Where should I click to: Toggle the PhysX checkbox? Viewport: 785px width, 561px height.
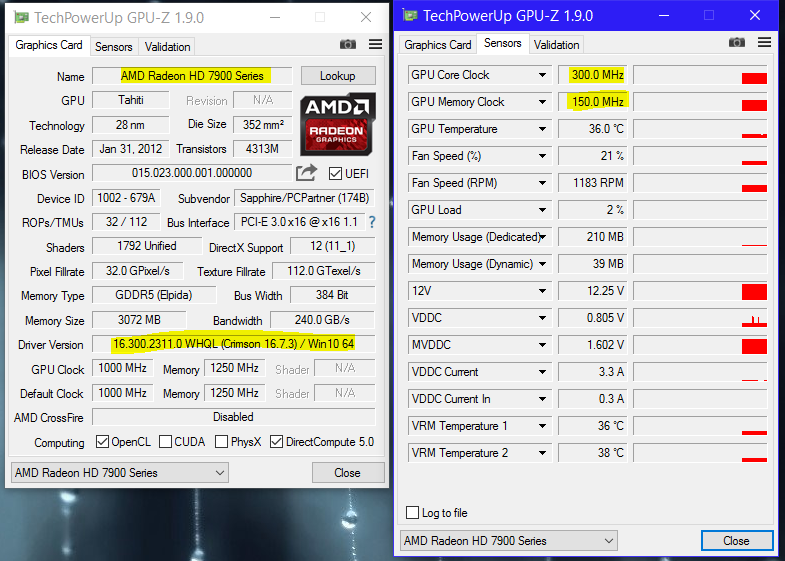(221, 441)
